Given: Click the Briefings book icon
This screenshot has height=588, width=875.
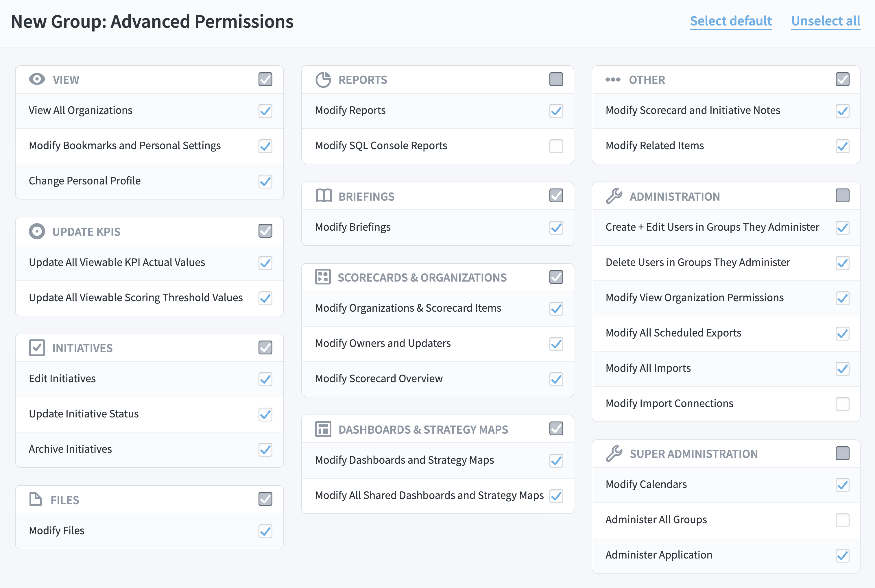Looking at the screenshot, I should pos(323,196).
